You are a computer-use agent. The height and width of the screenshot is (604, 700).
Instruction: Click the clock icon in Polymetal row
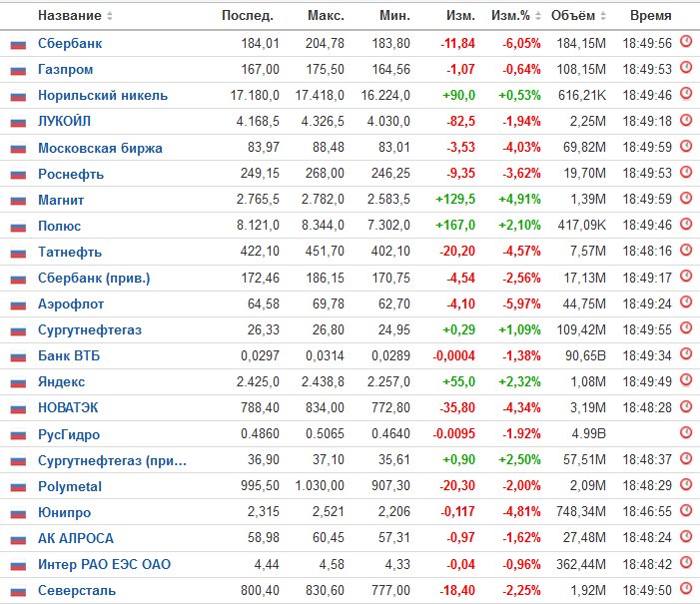pos(686,484)
